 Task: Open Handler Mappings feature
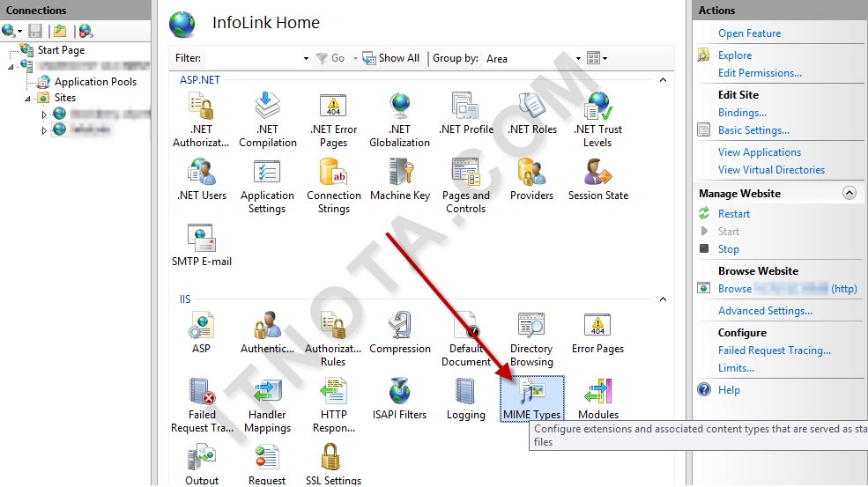click(x=267, y=405)
